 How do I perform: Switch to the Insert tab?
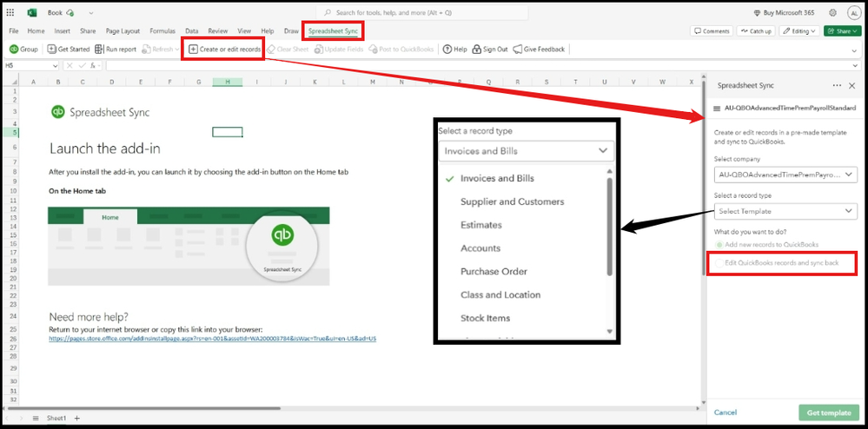[x=62, y=31]
